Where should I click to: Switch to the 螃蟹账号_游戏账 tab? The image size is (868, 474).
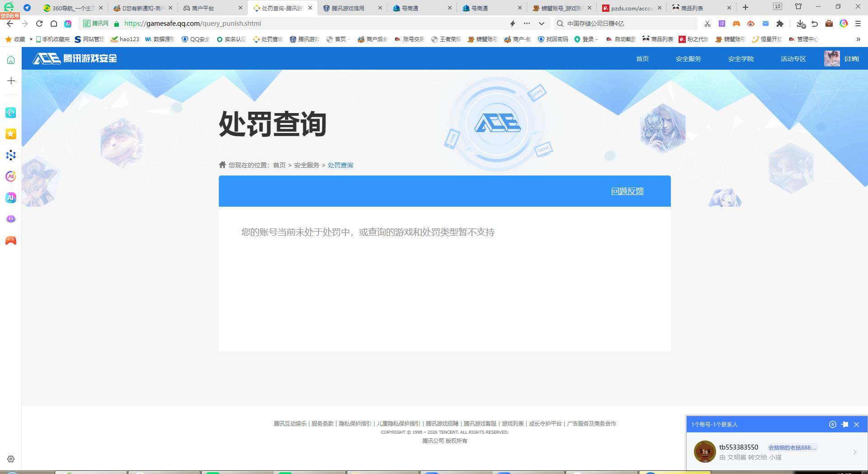[x=562, y=8]
